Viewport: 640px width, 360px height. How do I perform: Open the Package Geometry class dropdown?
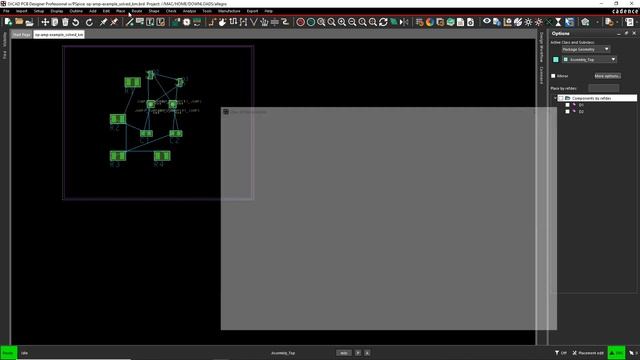(586, 49)
